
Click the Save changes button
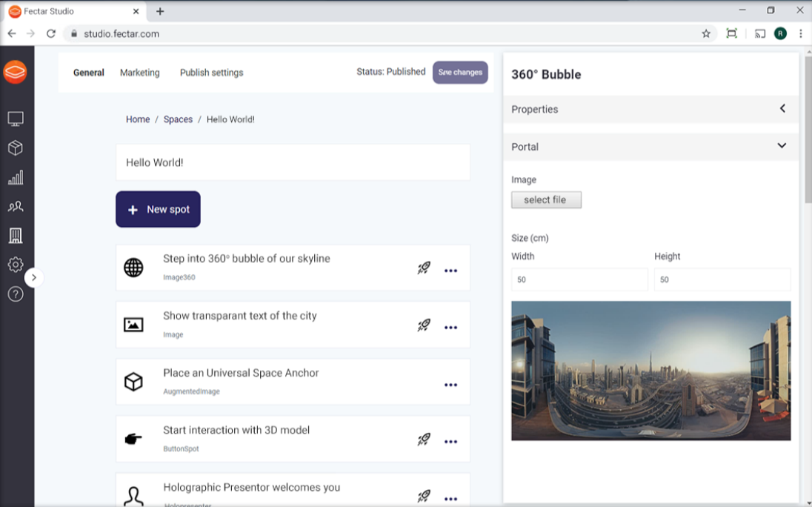pyautogui.click(x=460, y=73)
